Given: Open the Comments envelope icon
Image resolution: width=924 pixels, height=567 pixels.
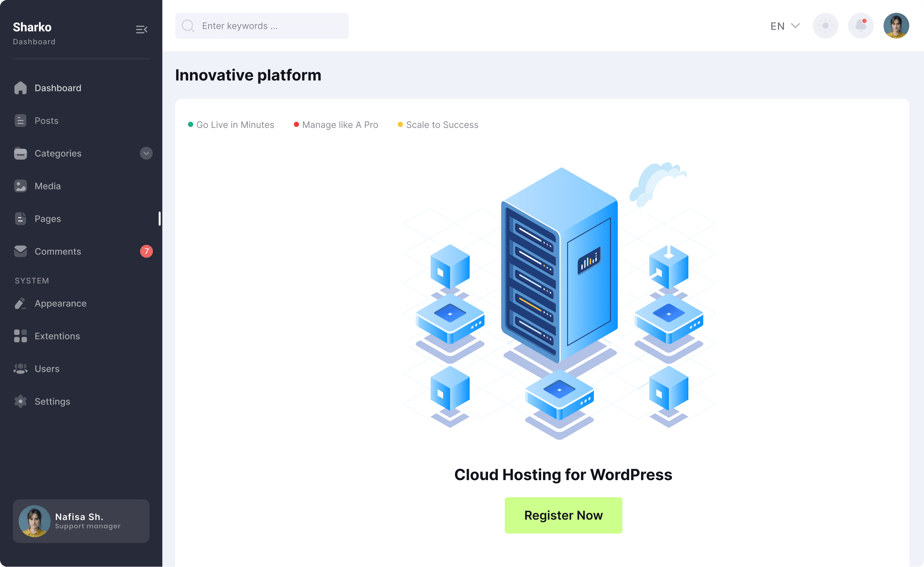Looking at the screenshot, I should [x=20, y=251].
